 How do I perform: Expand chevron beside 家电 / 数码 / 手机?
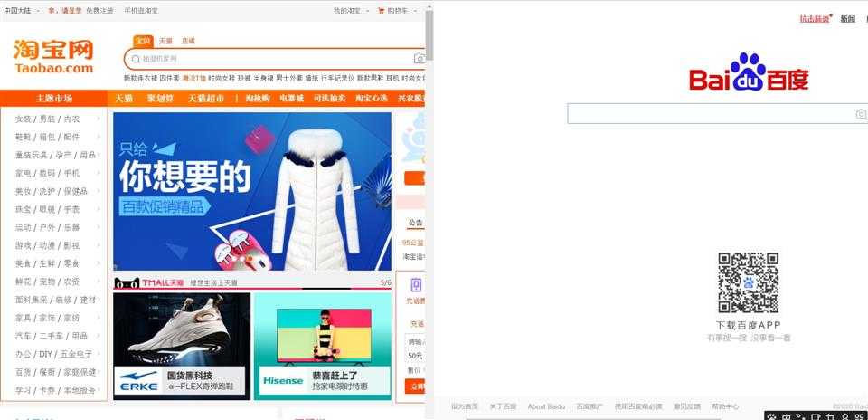(99, 173)
